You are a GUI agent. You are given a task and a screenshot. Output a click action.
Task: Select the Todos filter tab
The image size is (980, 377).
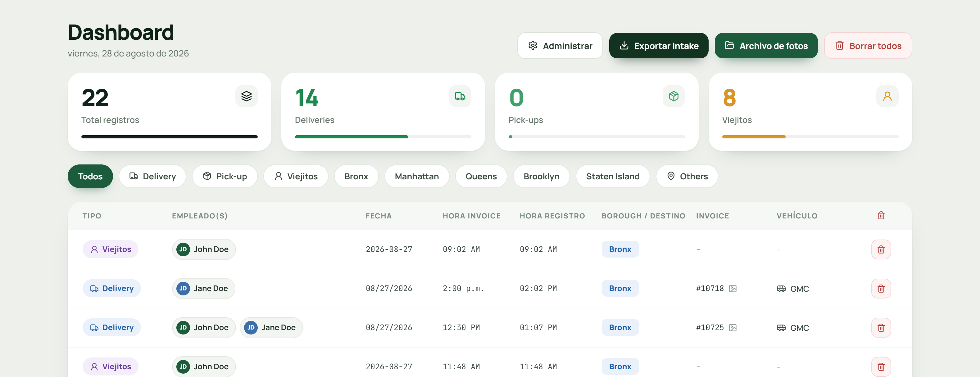coord(90,176)
